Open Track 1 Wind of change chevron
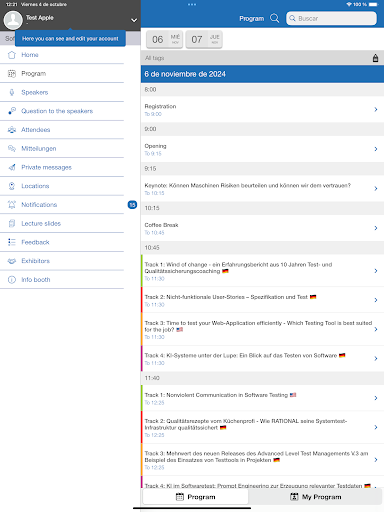This screenshot has height=512, width=384. click(376, 271)
